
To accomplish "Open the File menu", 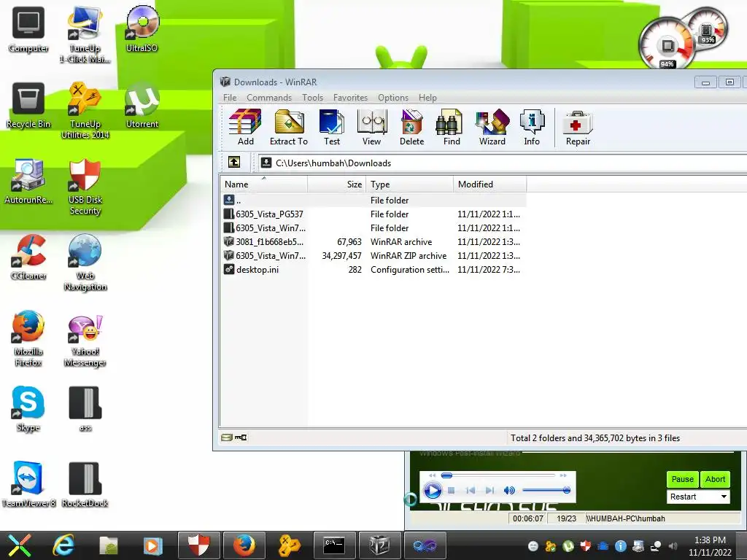I will (230, 97).
